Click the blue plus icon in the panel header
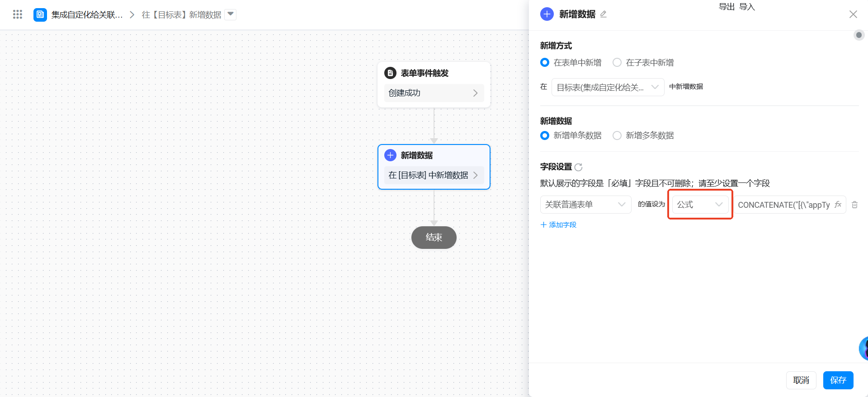The height and width of the screenshot is (397, 868). click(547, 14)
